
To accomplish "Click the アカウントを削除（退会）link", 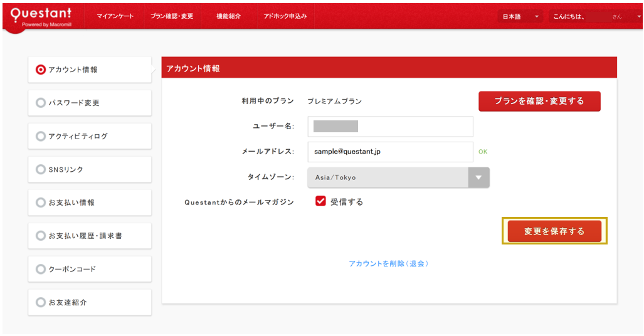I will pyautogui.click(x=389, y=264).
